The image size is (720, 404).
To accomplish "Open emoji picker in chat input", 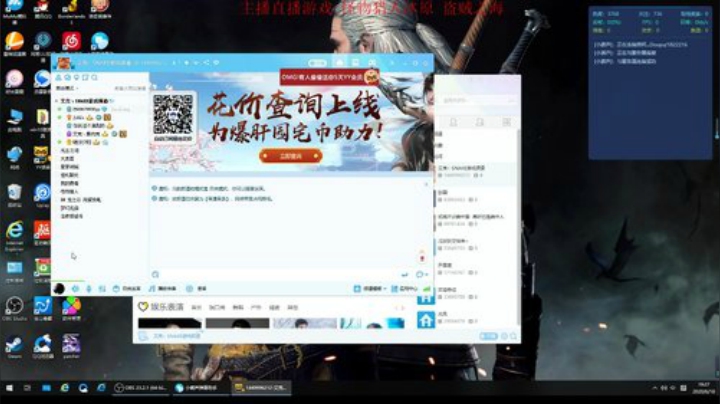I will [155, 275].
